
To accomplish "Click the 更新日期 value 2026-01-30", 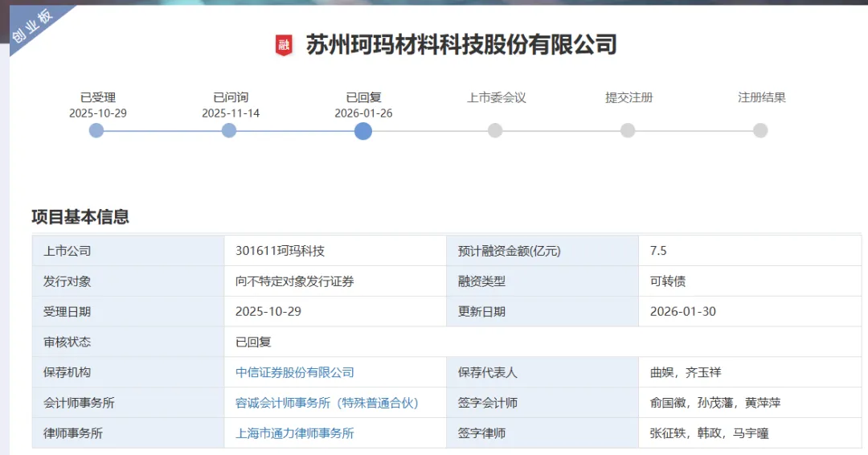I will click(682, 312).
